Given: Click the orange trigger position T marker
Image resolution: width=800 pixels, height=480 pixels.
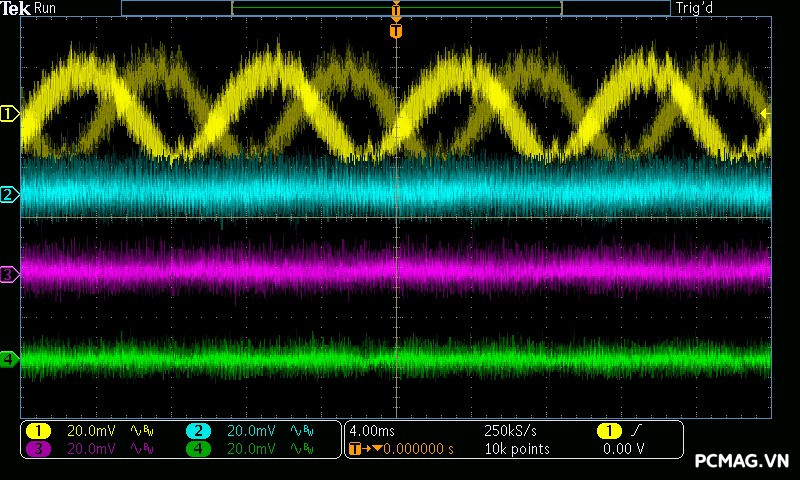Looking at the screenshot, I should pos(396,31).
